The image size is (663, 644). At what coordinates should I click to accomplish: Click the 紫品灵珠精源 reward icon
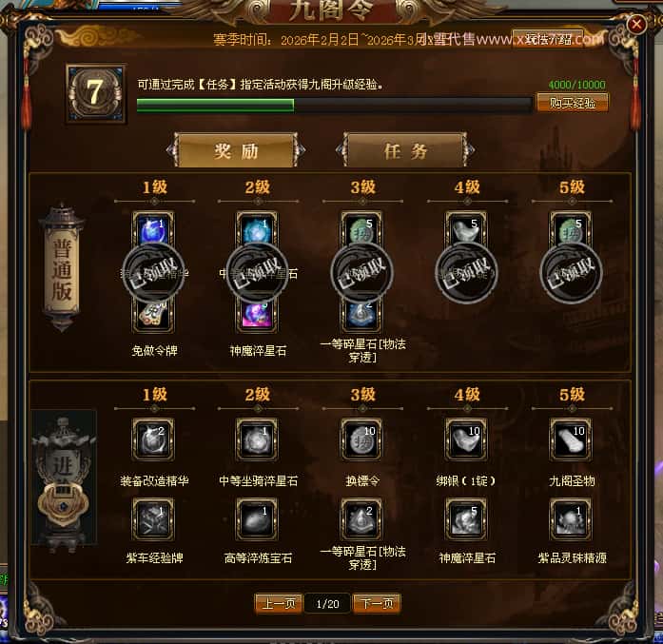click(x=571, y=519)
